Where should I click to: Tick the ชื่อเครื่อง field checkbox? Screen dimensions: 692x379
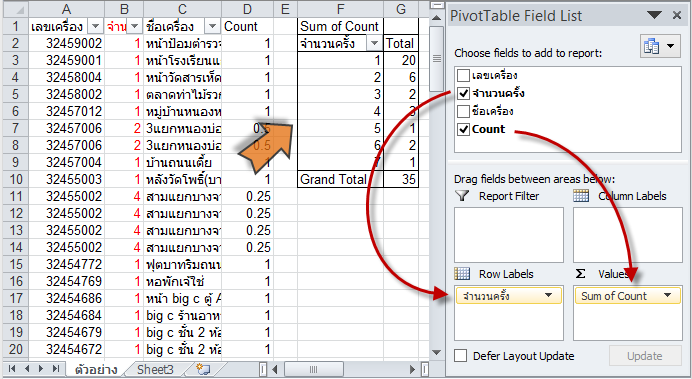pyautogui.click(x=463, y=111)
